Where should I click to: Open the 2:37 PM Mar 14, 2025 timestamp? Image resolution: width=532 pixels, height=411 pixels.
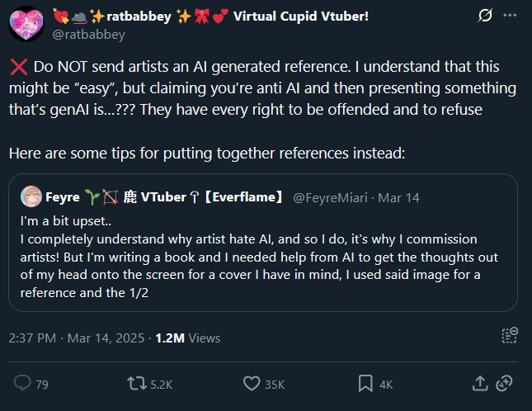[74, 338]
